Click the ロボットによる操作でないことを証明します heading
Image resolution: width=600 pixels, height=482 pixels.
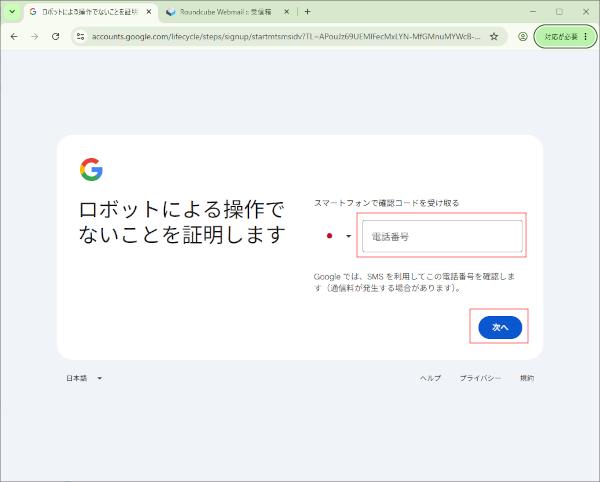[x=182, y=222]
